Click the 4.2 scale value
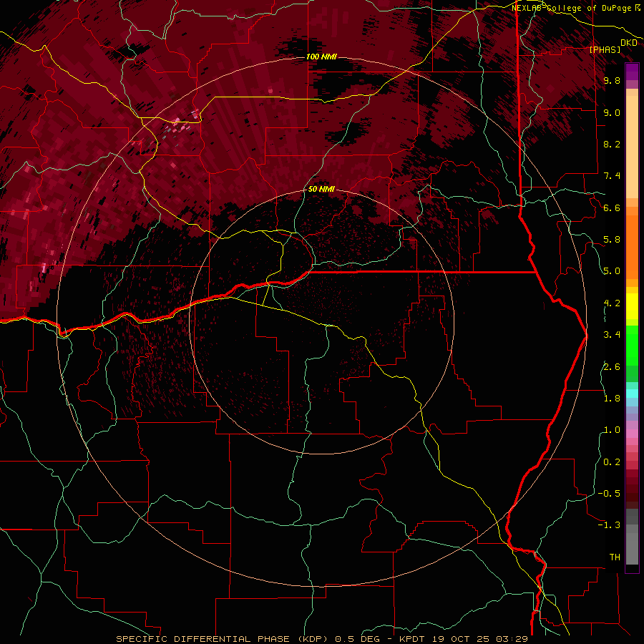 612,303
